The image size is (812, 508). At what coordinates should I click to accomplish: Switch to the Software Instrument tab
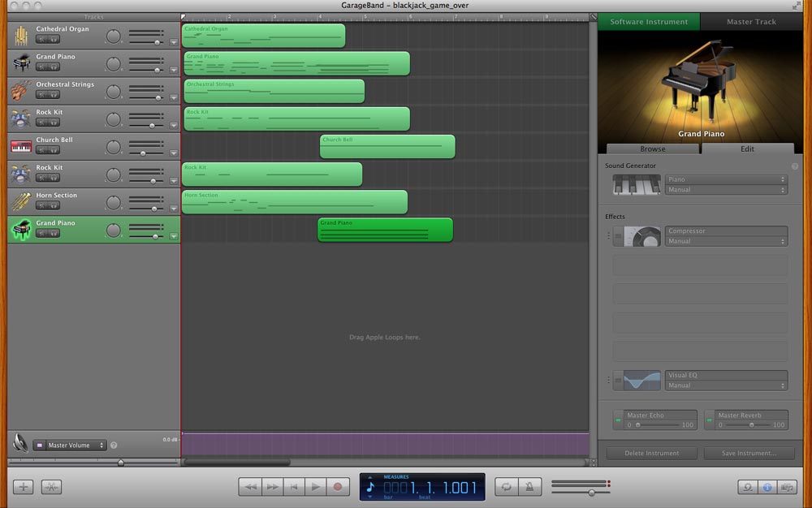coord(649,22)
